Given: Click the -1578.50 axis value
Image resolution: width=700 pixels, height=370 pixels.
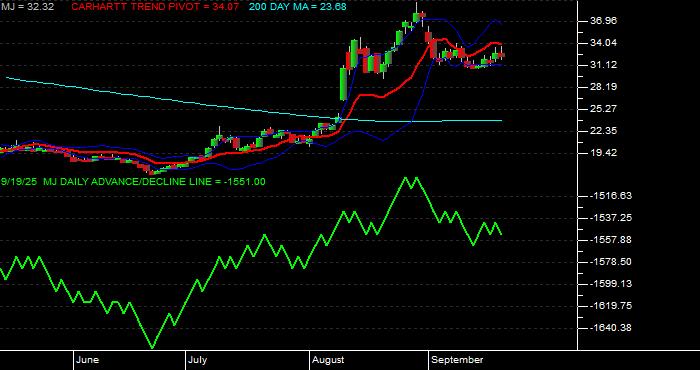Looking at the screenshot, I should [x=612, y=262].
